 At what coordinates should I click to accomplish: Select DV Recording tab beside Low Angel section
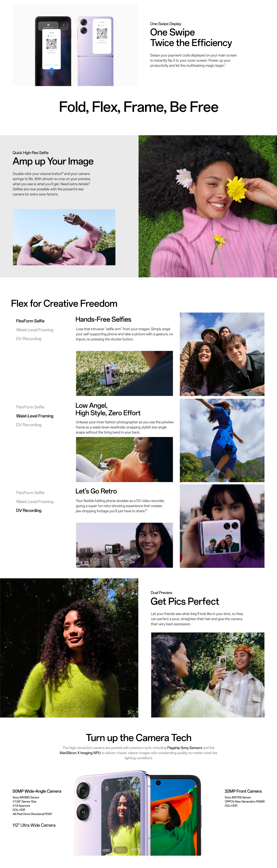tap(29, 425)
